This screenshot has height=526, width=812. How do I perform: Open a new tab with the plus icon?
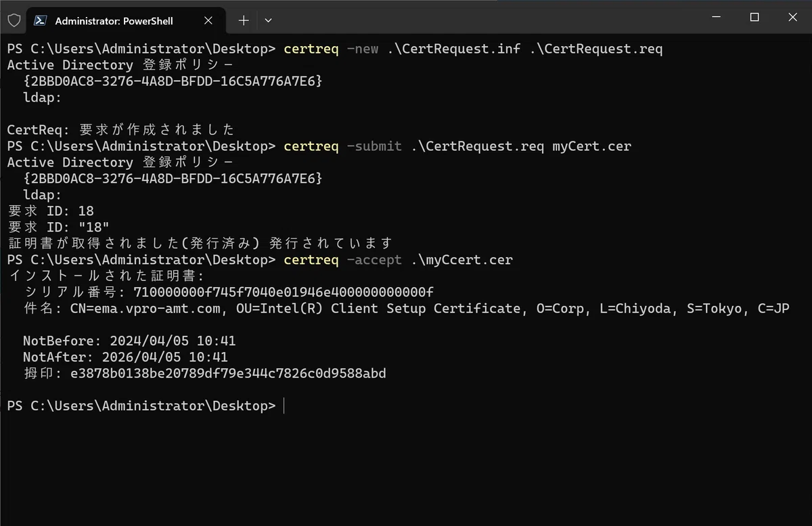244,20
